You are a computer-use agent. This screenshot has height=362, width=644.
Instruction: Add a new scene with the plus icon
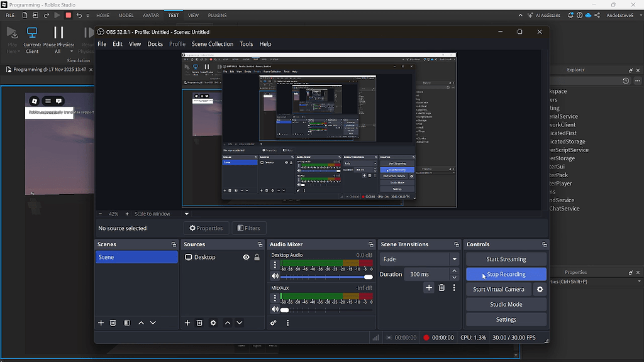[101, 323]
